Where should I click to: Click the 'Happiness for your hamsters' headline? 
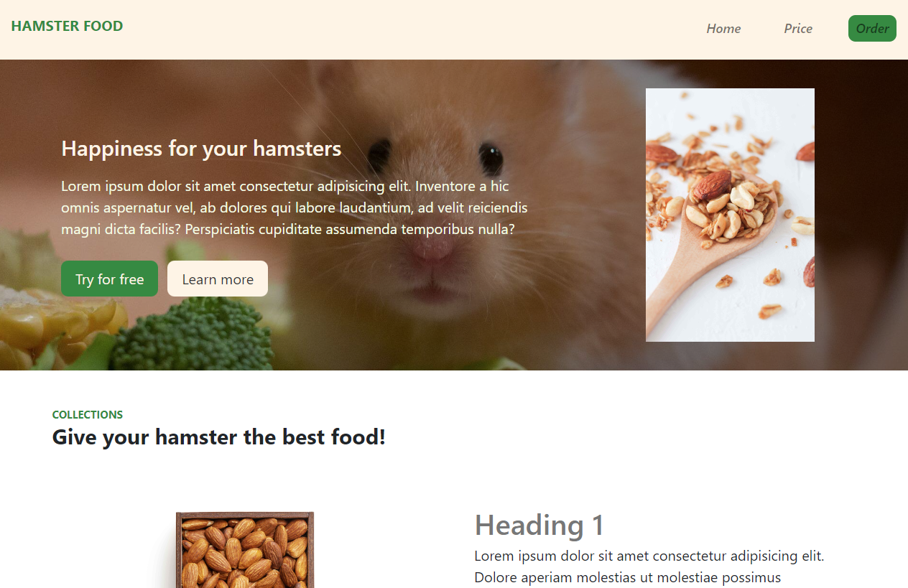[x=201, y=149]
